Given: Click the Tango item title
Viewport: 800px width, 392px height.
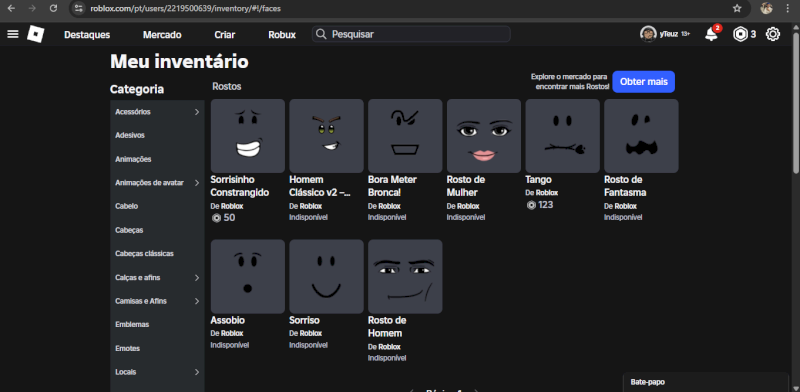Looking at the screenshot, I should pyautogui.click(x=538, y=180).
